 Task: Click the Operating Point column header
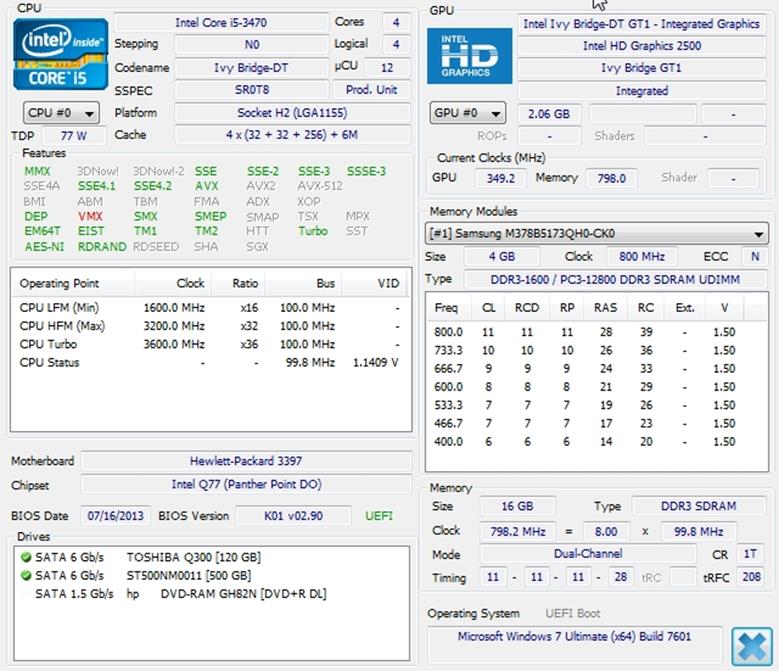tap(74, 283)
